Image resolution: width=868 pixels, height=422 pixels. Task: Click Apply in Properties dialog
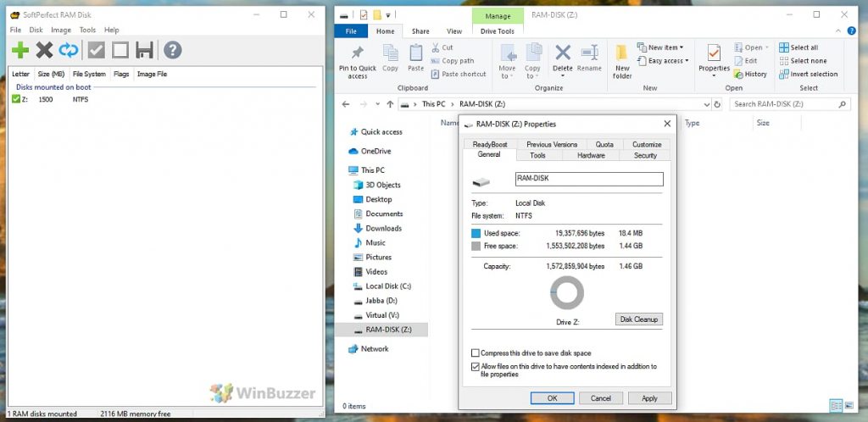coord(649,398)
